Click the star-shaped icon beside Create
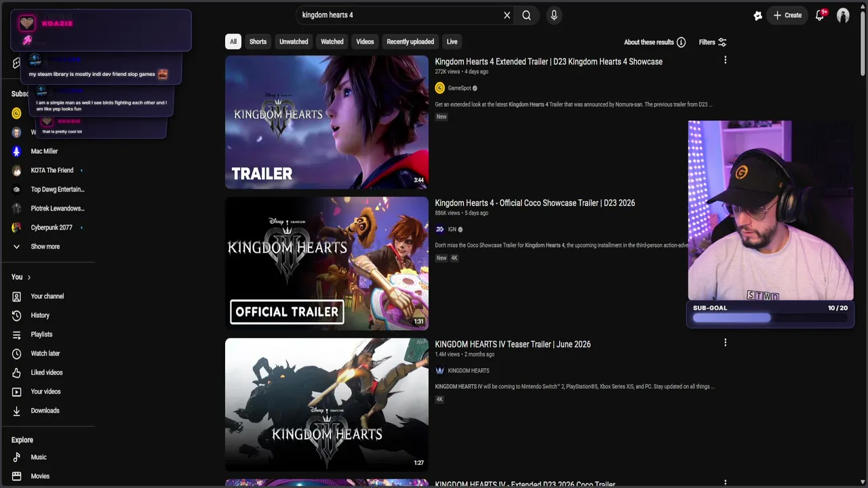868x488 pixels. pyautogui.click(x=757, y=16)
